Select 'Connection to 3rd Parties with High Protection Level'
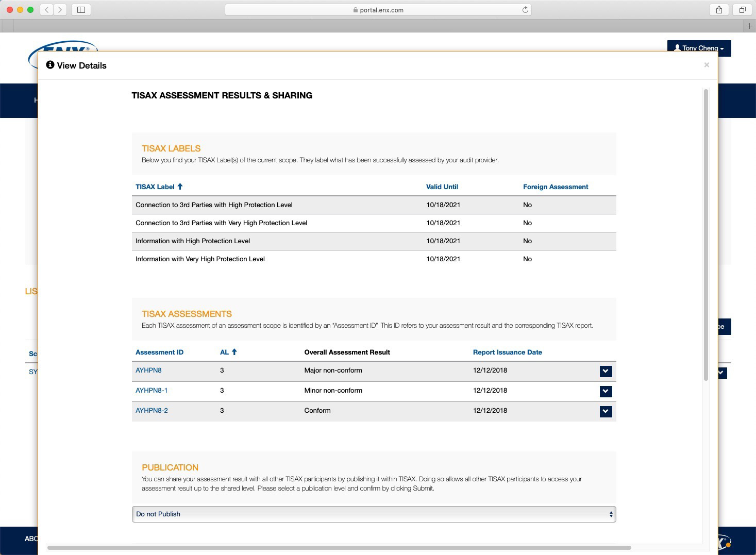The image size is (756, 555). (374, 205)
